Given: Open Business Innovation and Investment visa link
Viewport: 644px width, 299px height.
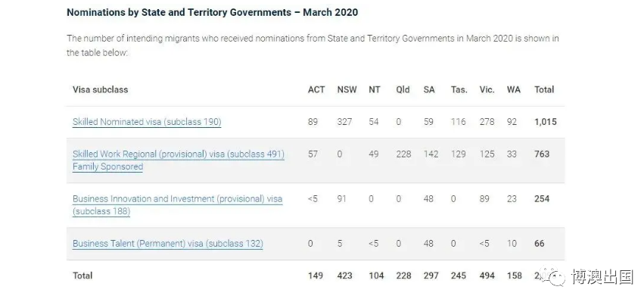Looking at the screenshot, I should [177, 205].
